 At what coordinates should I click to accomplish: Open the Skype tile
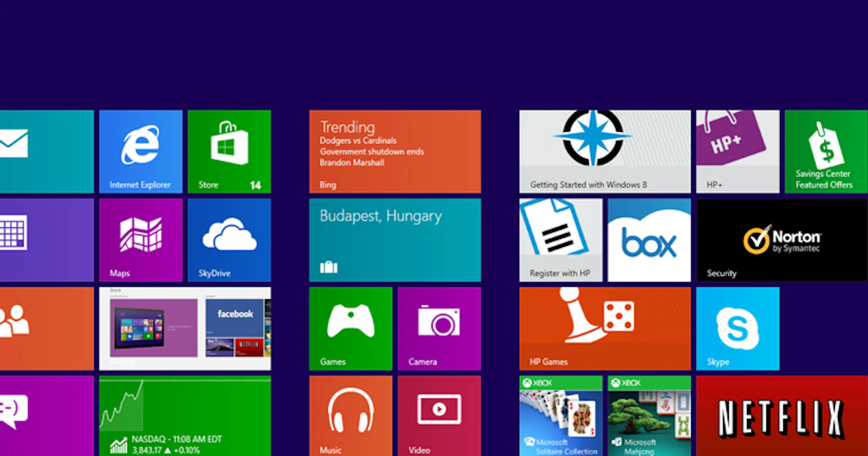[x=738, y=329]
